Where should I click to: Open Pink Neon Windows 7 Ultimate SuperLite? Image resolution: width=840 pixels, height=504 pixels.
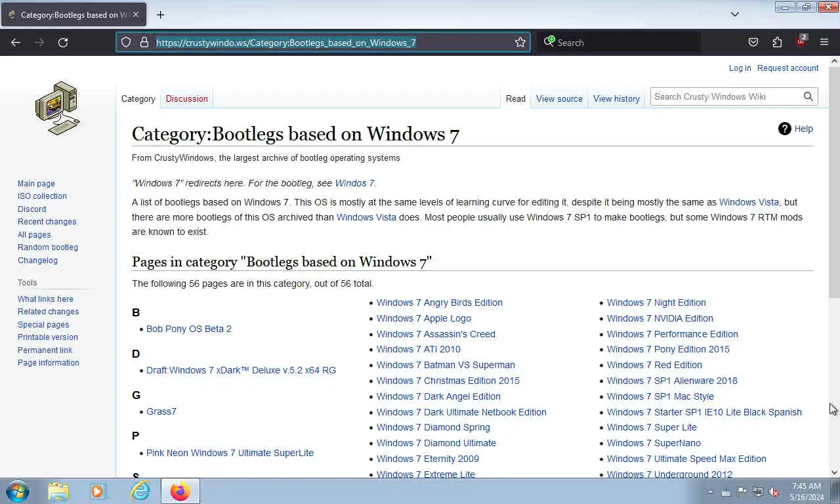230,453
